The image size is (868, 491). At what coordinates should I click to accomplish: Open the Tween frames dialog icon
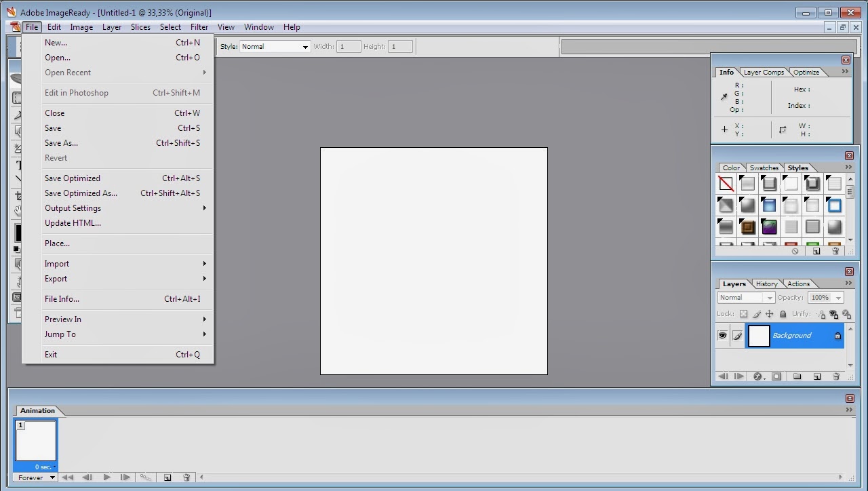click(x=146, y=477)
